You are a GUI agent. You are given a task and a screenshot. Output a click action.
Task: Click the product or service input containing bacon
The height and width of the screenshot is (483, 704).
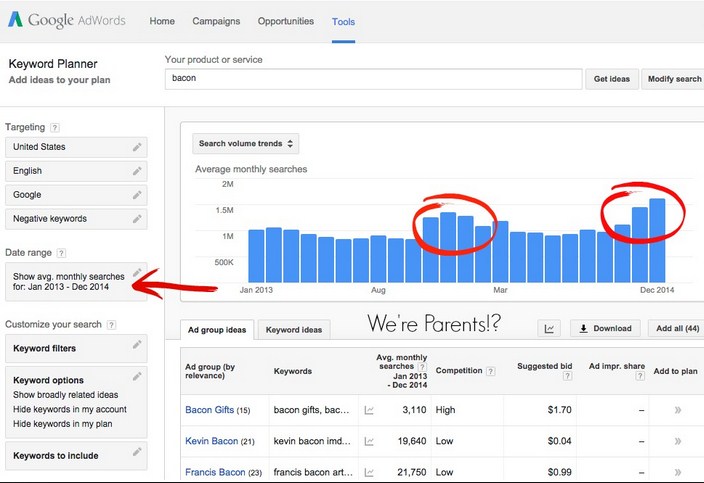tap(374, 79)
